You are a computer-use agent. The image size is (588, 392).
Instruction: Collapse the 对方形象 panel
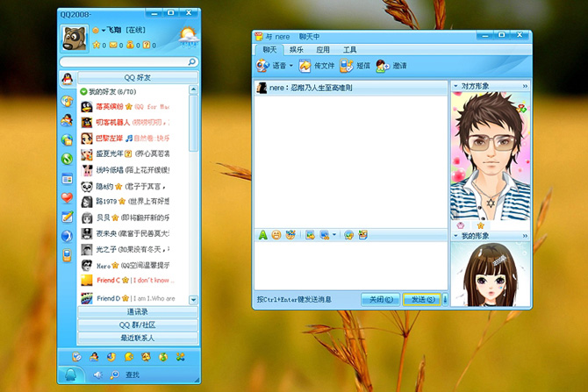pyautogui.click(x=455, y=86)
